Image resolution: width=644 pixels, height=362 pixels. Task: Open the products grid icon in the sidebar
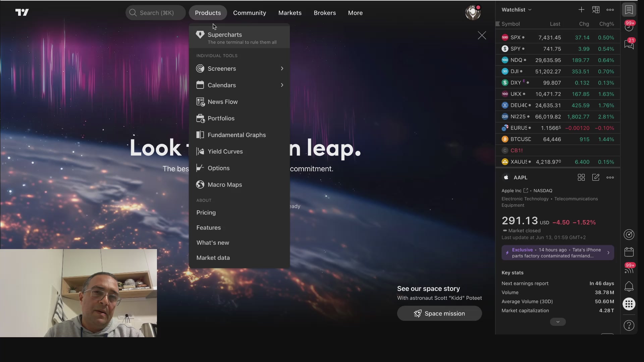pyautogui.click(x=629, y=304)
